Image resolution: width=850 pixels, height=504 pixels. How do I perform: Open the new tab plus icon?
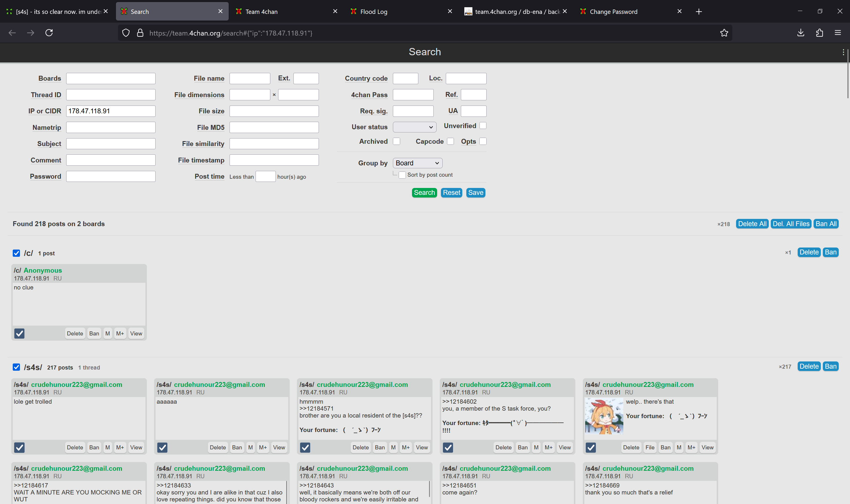[699, 12]
